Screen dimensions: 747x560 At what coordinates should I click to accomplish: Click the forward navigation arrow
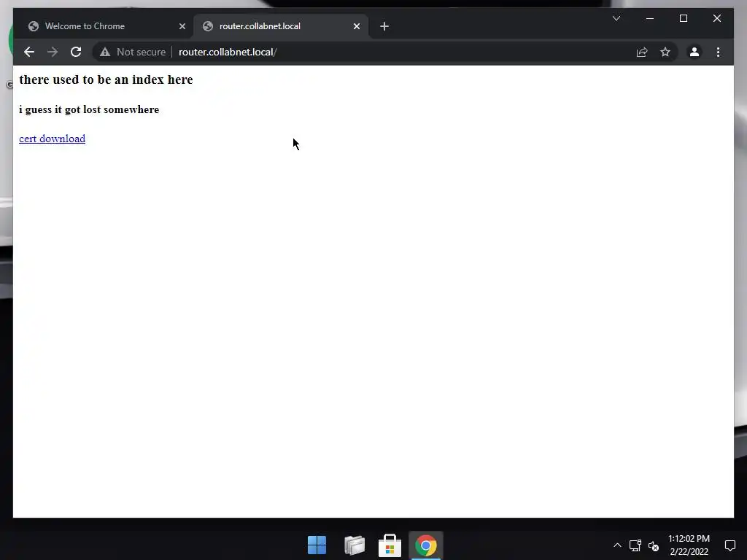pyautogui.click(x=53, y=52)
